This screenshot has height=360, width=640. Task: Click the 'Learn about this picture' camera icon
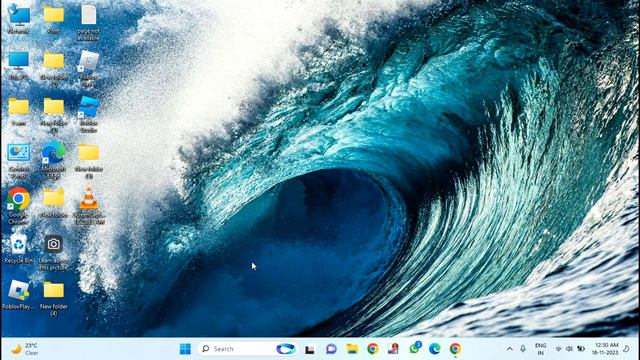tap(53, 252)
